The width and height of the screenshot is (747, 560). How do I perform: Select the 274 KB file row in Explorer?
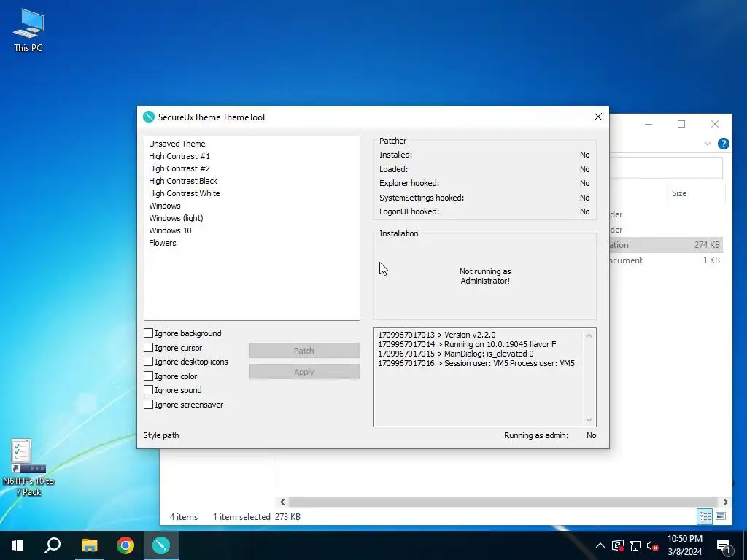666,245
